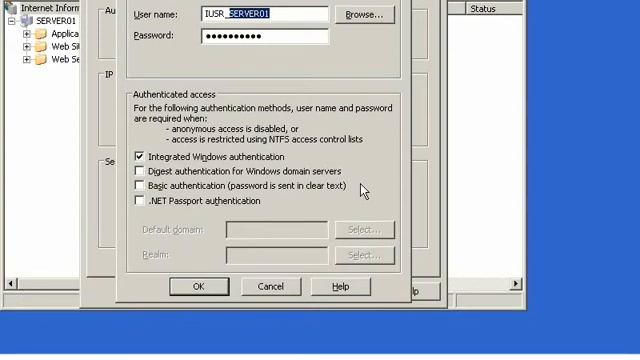
Task: Expand the Application Pools node
Action: pyautogui.click(x=27, y=34)
